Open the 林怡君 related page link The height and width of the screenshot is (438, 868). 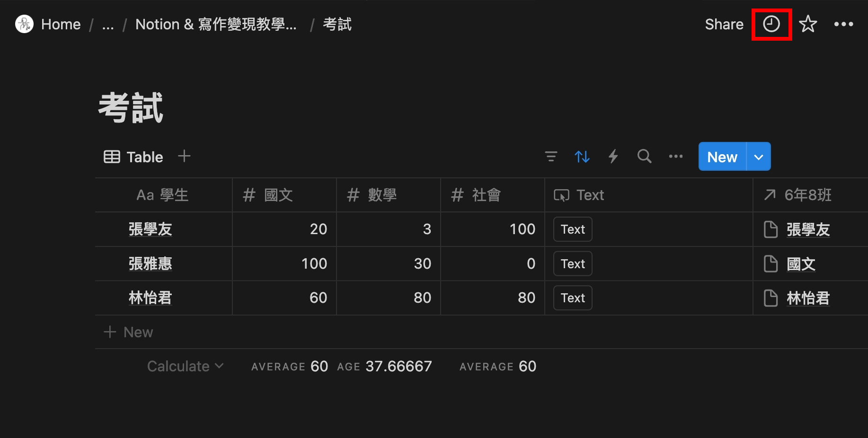[807, 298]
